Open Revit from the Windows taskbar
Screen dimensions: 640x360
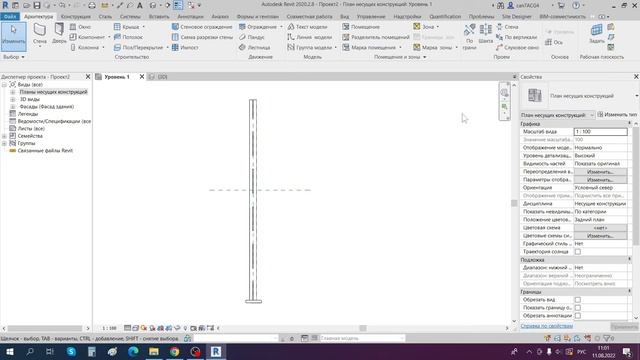coord(216,351)
